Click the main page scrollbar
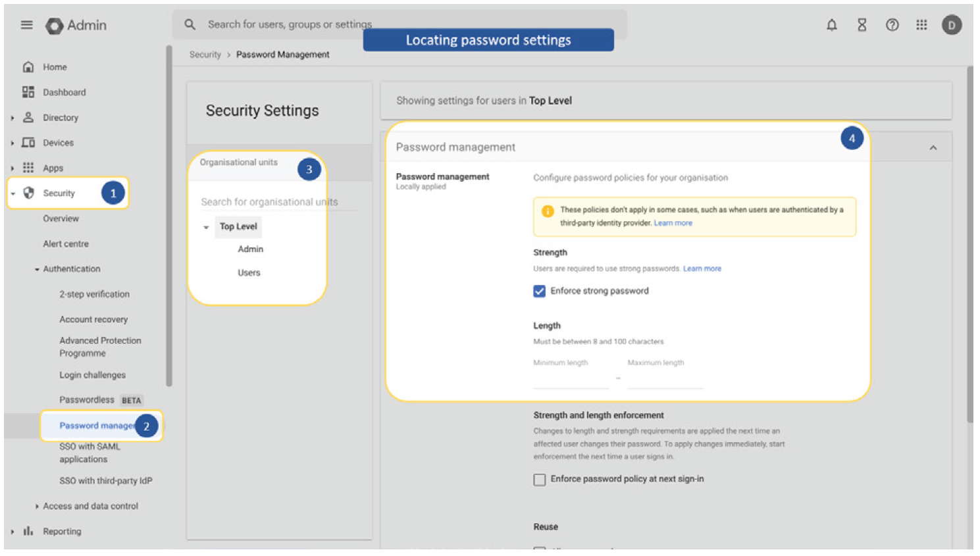The image size is (980, 556). pos(970,245)
